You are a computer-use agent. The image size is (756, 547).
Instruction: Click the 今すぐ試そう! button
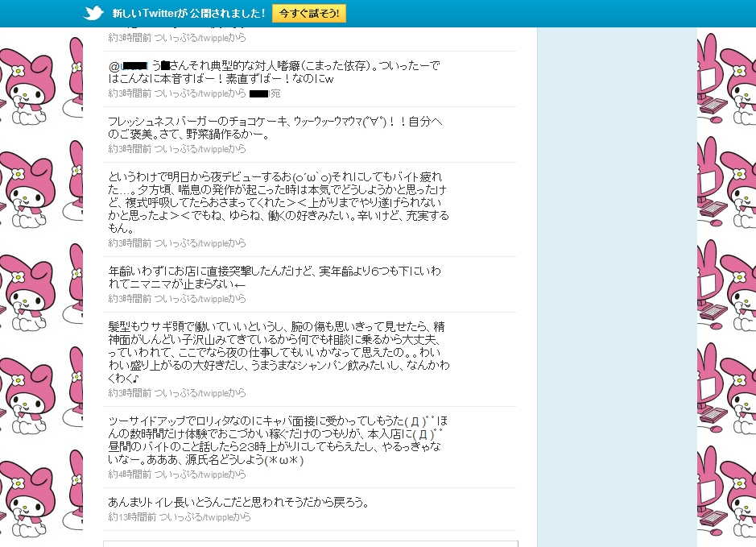309,14
